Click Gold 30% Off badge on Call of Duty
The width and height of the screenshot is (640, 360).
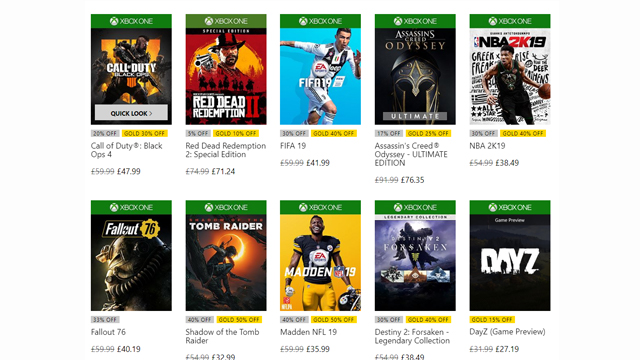tap(144, 133)
